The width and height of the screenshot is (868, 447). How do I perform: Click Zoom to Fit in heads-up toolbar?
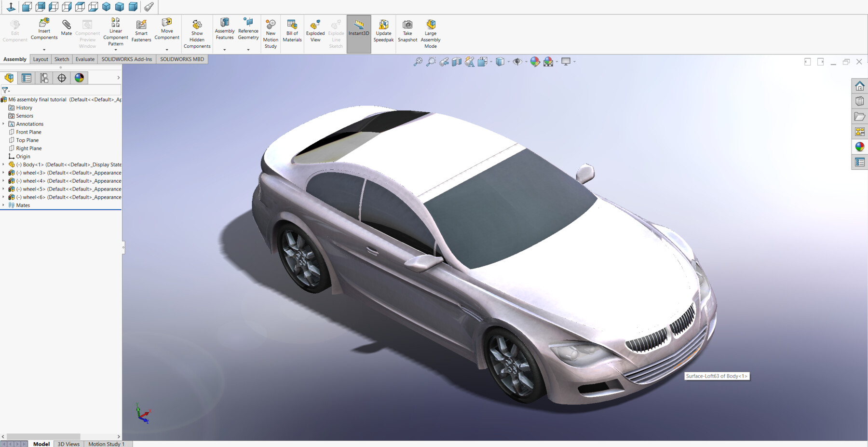(x=418, y=62)
